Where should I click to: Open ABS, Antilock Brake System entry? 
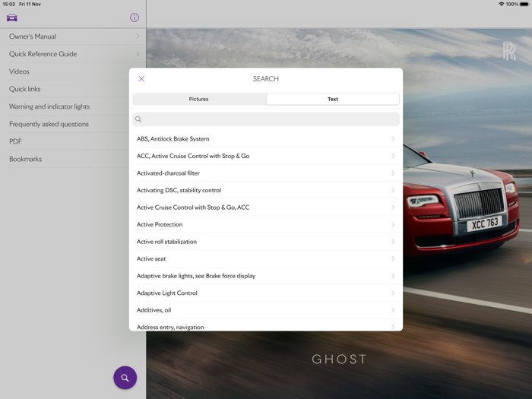[266, 139]
